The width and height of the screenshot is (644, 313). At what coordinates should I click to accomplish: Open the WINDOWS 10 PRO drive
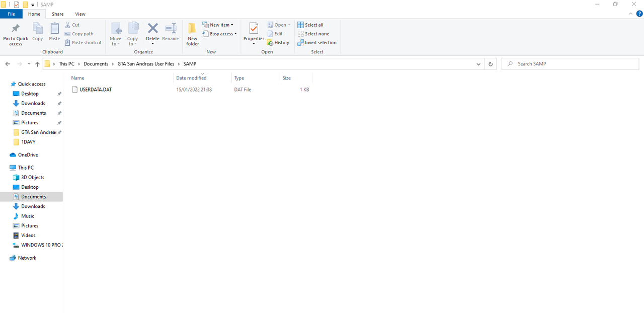click(x=42, y=245)
